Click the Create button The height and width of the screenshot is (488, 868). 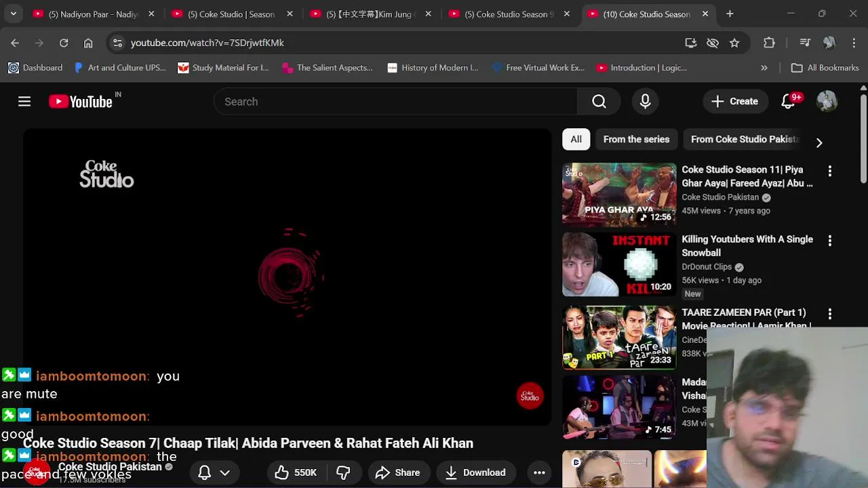coord(734,102)
